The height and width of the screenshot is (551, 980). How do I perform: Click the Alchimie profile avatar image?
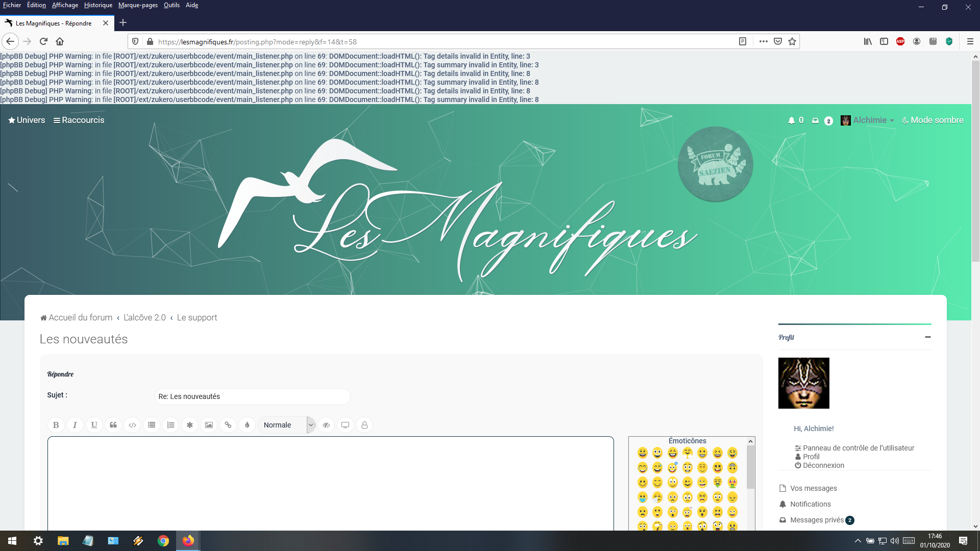point(803,383)
